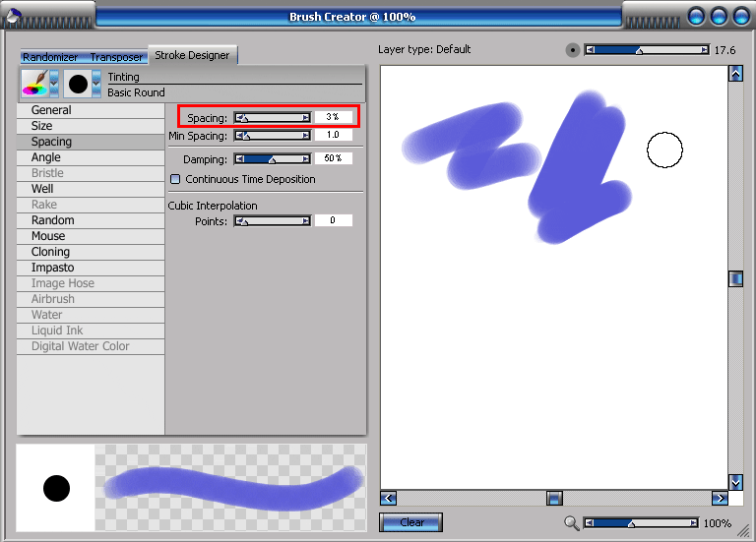Switch to the Randomizer tab
The height and width of the screenshot is (542, 756).
(50, 57)
